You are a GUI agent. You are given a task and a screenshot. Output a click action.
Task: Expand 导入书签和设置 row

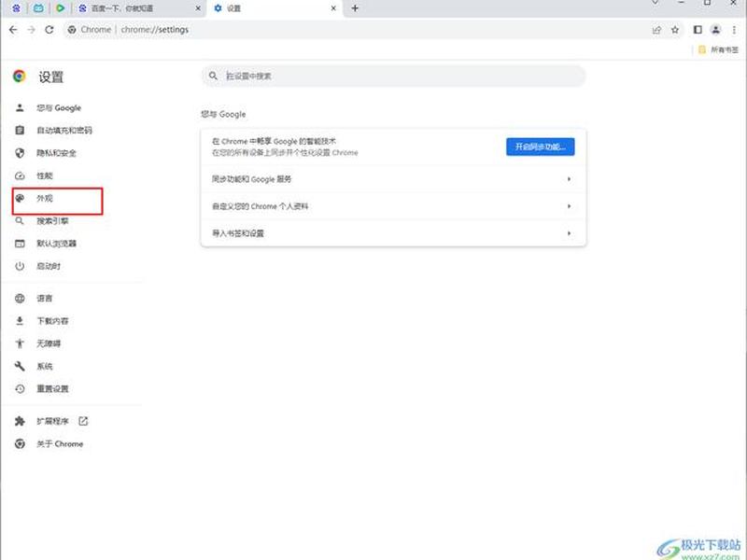(x=393, y=233)
